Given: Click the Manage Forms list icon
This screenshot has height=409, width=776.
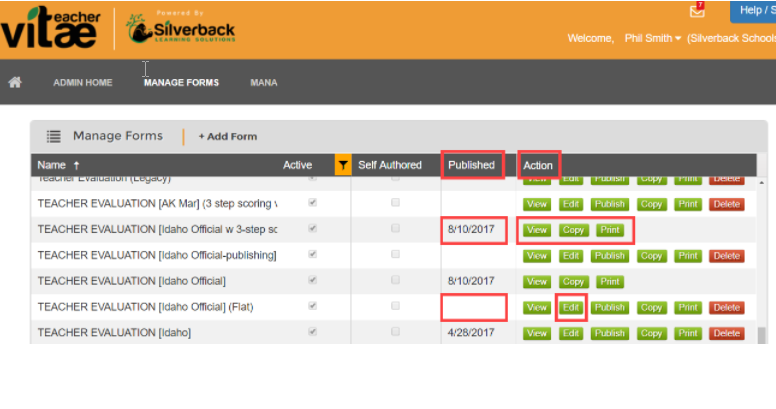Looking at the screenshot, I should [53, 136].
